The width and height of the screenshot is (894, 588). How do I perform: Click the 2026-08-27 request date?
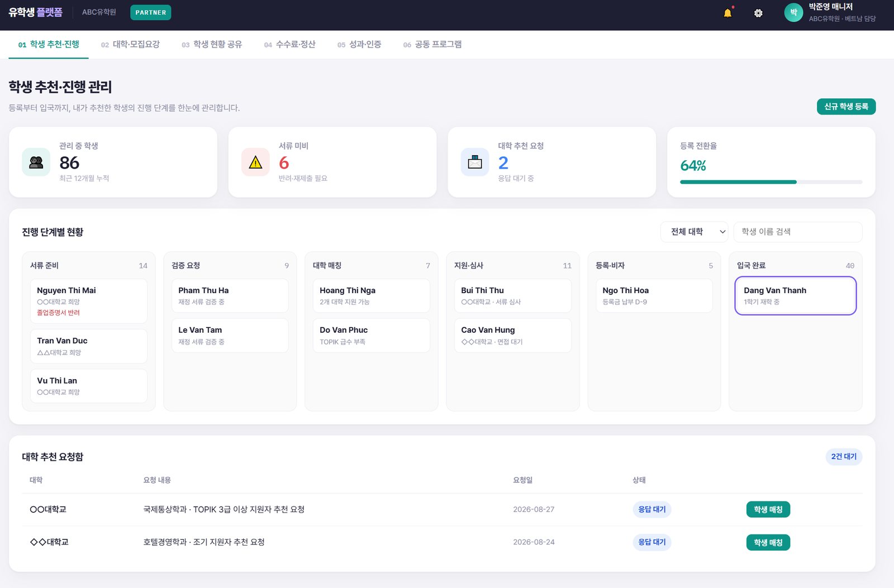click(534, 509)
